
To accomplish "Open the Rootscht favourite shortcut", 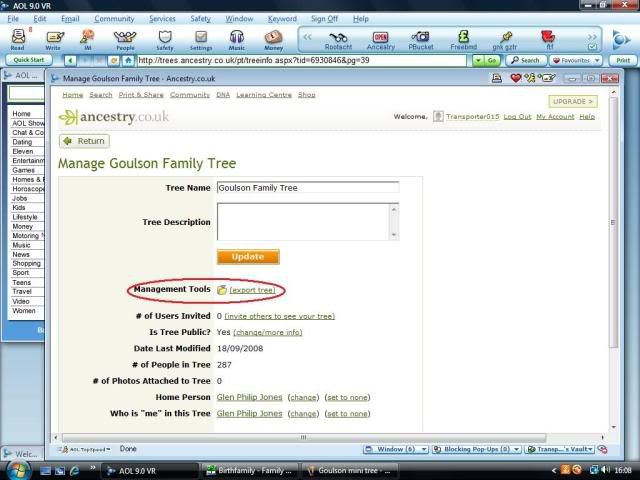I will coord(338,40).
